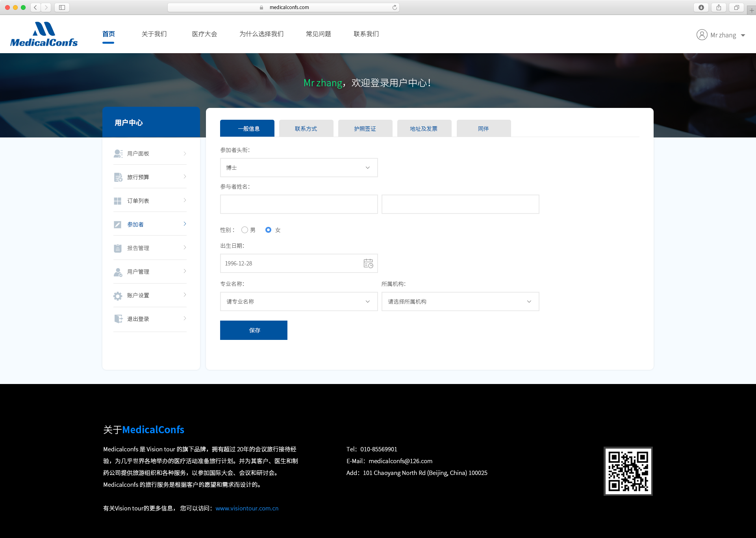Click the QR code in the footer
This screenshot has height=538, width=756.
[x=628, y=471]
